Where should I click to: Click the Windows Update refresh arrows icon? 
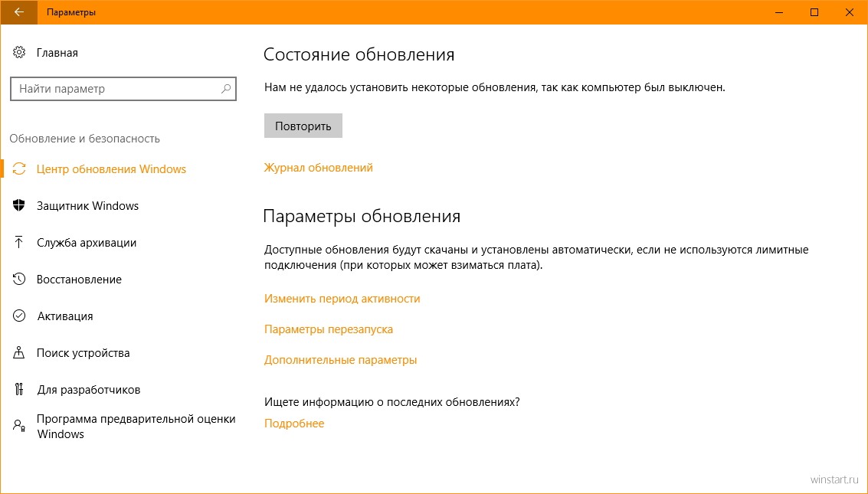[x=19, y=168]
